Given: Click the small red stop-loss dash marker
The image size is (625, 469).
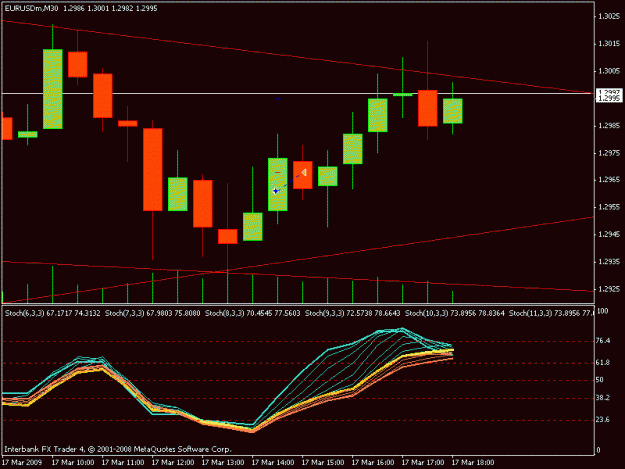Looking at the screenshot, I should pos(278,173).
